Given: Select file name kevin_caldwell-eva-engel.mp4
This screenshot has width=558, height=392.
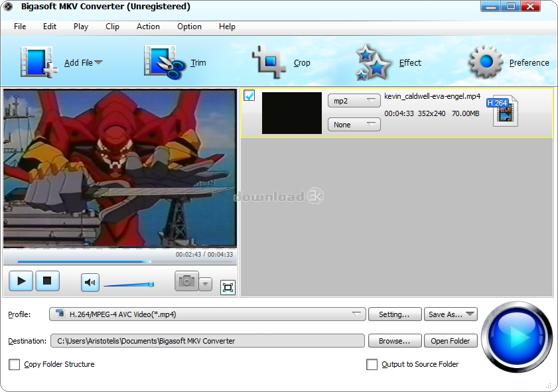Looking at the screenshot, I should 433,96.
